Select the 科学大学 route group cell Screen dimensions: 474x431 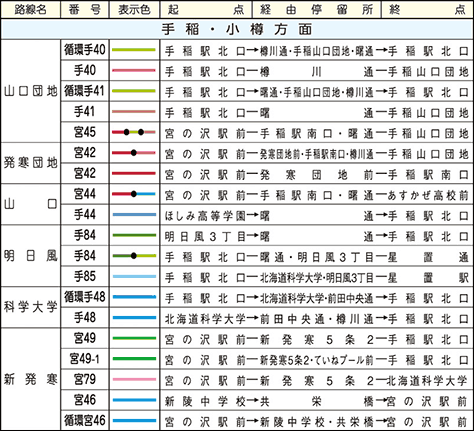(x=31, y=307)
